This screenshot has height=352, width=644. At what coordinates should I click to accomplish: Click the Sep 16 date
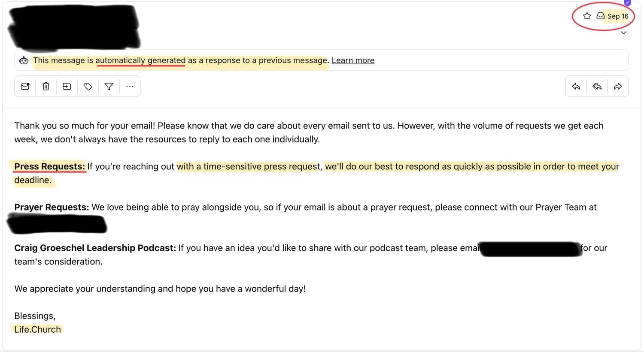[618, 16]
